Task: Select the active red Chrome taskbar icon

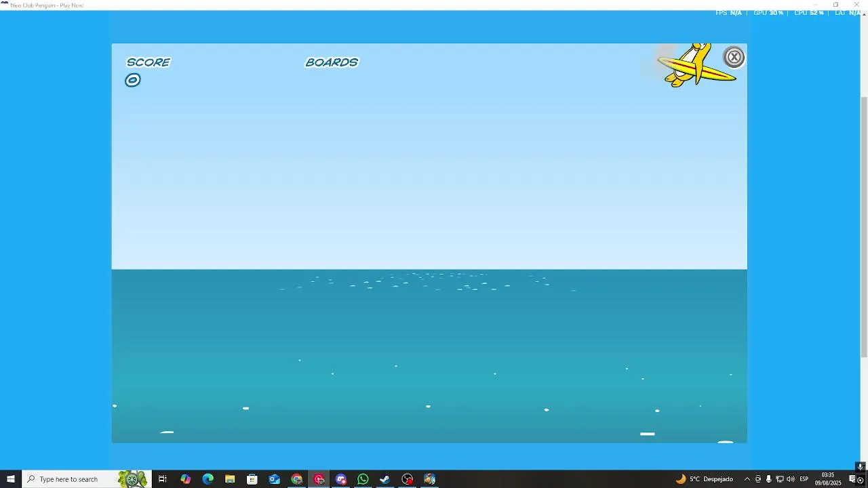Action: [x=319, y=479]
